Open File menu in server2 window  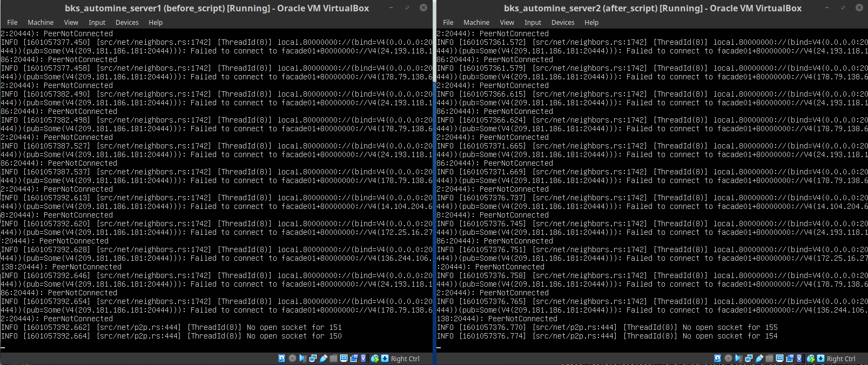coord(448,23)
